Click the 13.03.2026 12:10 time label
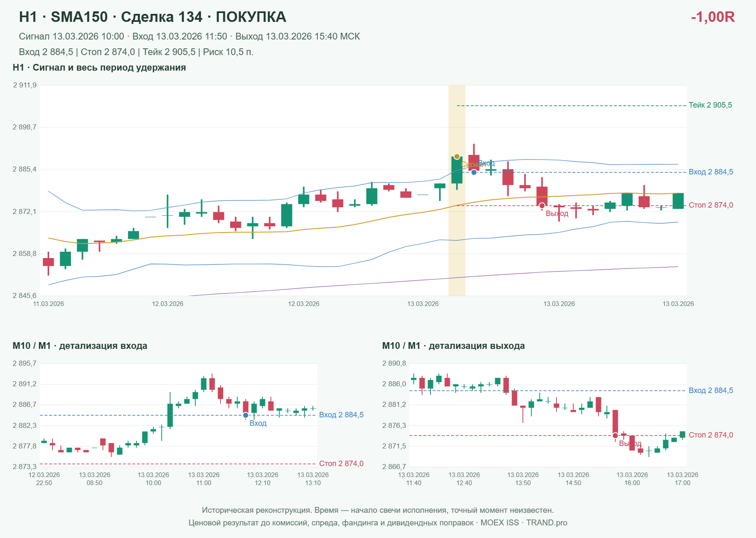 262,479
